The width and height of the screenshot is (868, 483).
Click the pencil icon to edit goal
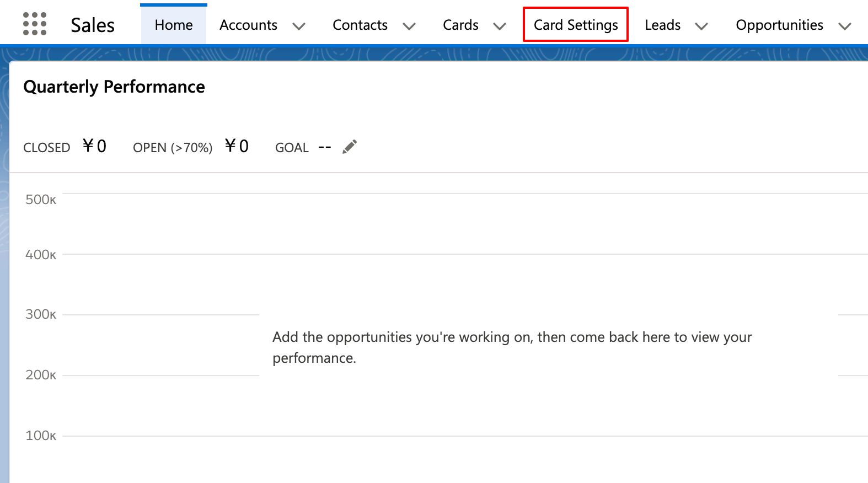(x=350, y=147)
